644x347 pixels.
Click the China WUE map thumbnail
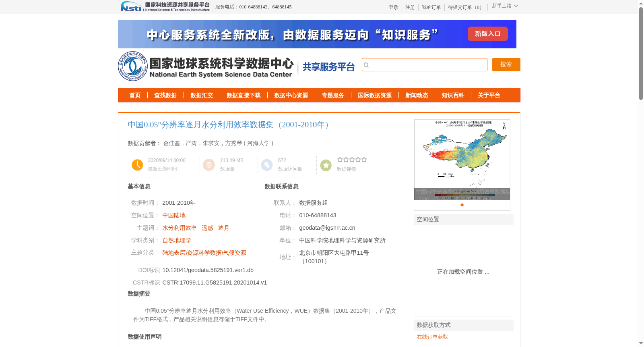point(462,160)
